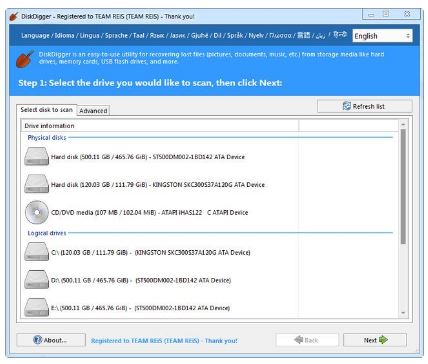This screenshot has width=428, height=364.
Task: Select the D:\ logical drive icon
Action: pyautogui.click(x=37, y=280)
